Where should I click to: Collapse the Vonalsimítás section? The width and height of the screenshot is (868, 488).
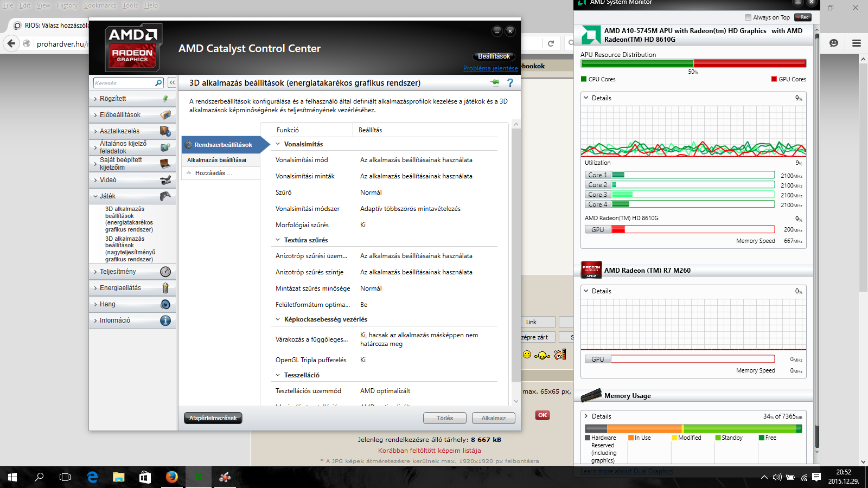(x=278, y=144)
